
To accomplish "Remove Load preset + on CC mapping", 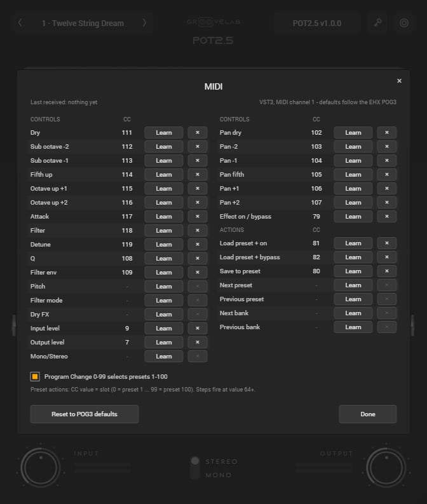I will (x=387, y=243).
